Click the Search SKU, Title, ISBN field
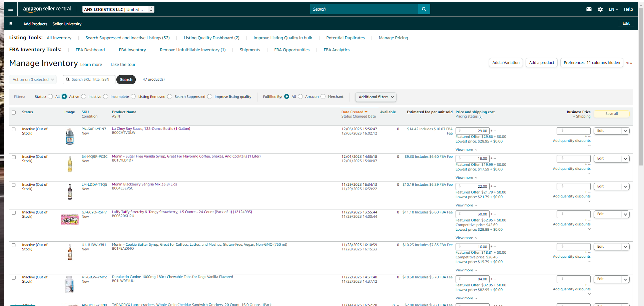 coord(89,80)
